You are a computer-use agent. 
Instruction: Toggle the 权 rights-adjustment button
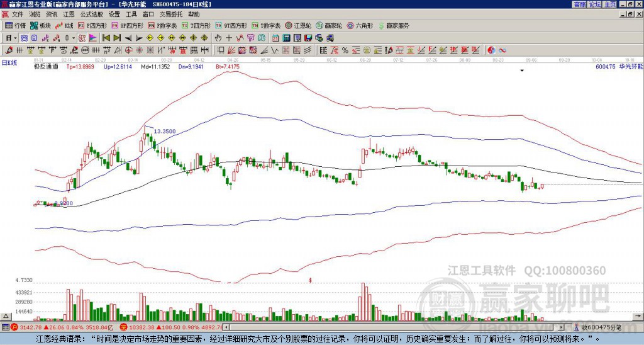tap(82, 38)
